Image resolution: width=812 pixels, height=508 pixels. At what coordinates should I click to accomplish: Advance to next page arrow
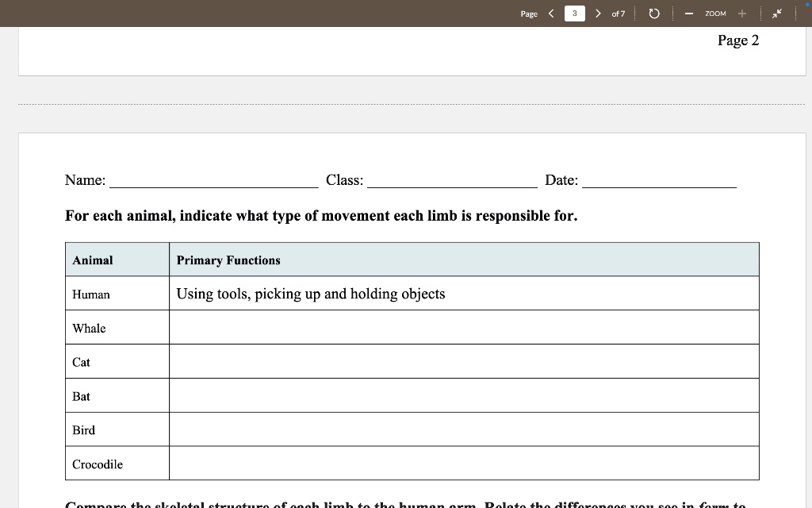point(598,13)
